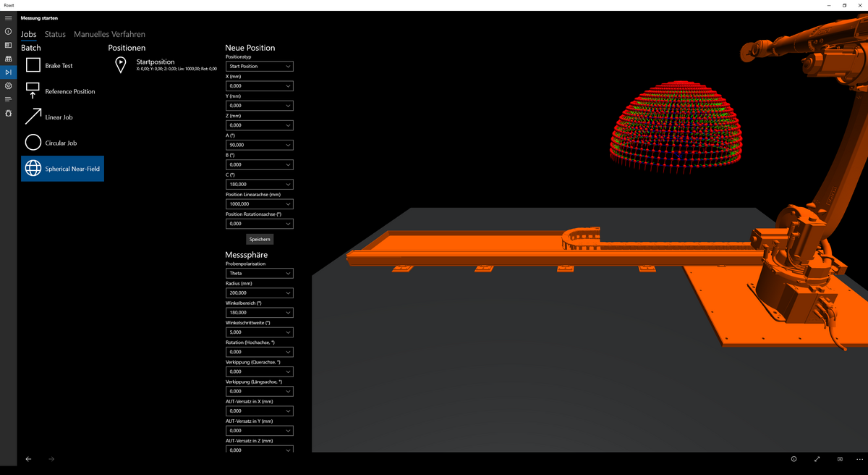Click the Neue Position heading
This screenshot has width=868, height=475.
click(250, 48)
